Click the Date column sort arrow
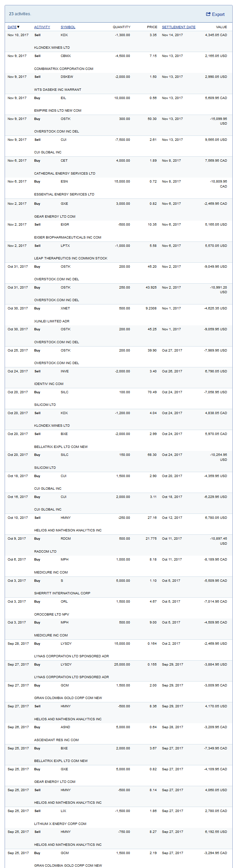The height and width of the screenshot is (868, 235). point(18,27)
